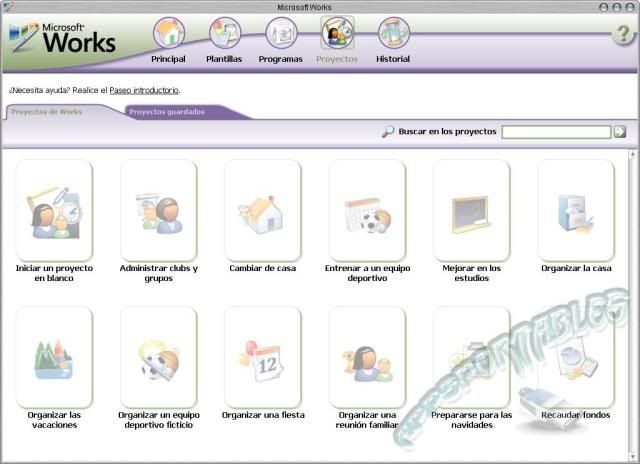Click in the Buscar en los proyectos field

click(556, 132)
